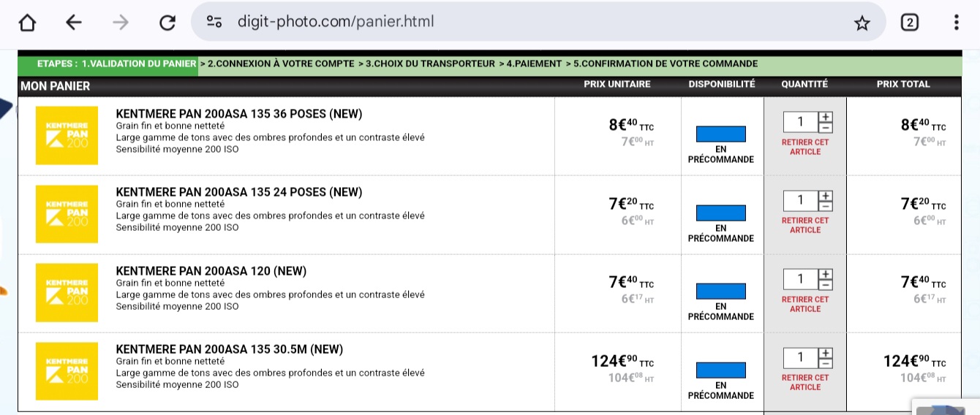980x415 pixels.
Task: Navigate forward with the forward arrow
Action: 121,23
